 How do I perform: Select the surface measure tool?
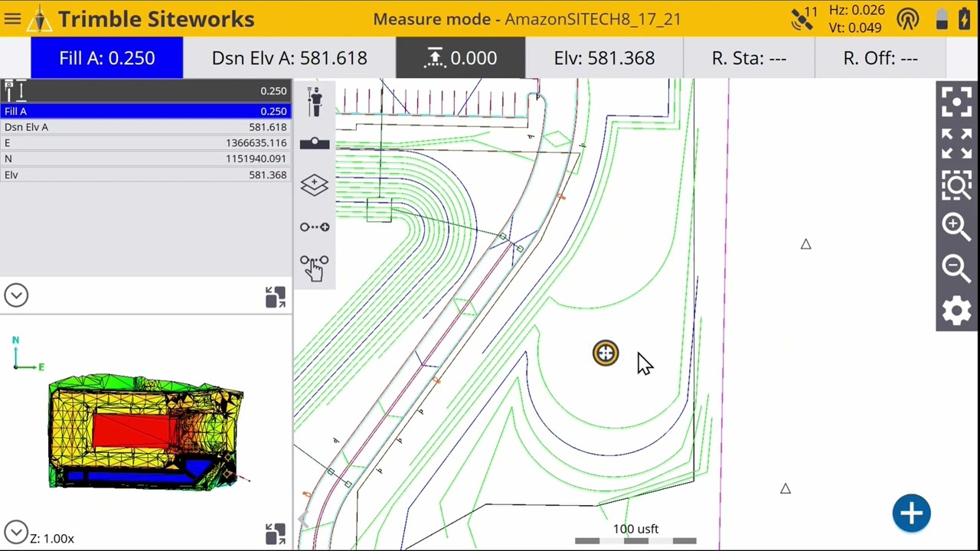(315, 143)
